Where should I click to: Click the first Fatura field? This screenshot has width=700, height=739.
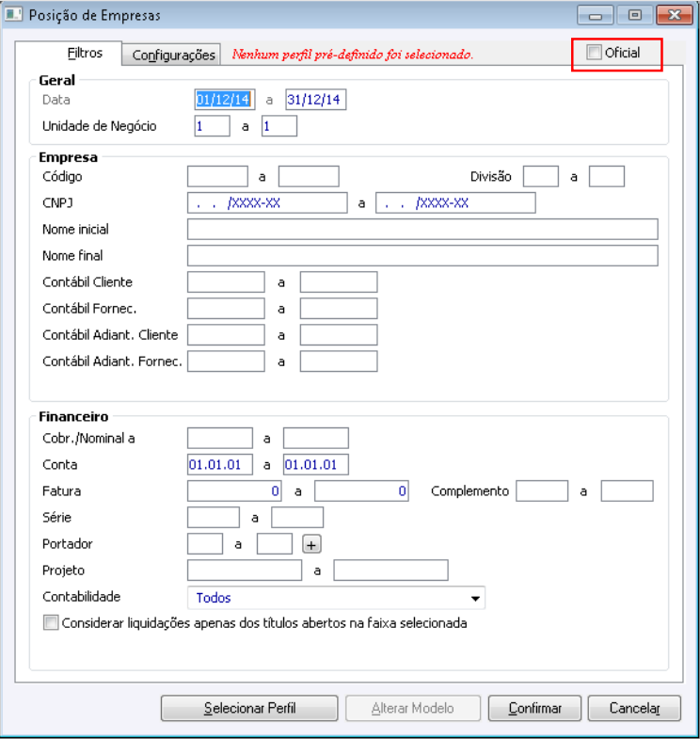point(234,491)
